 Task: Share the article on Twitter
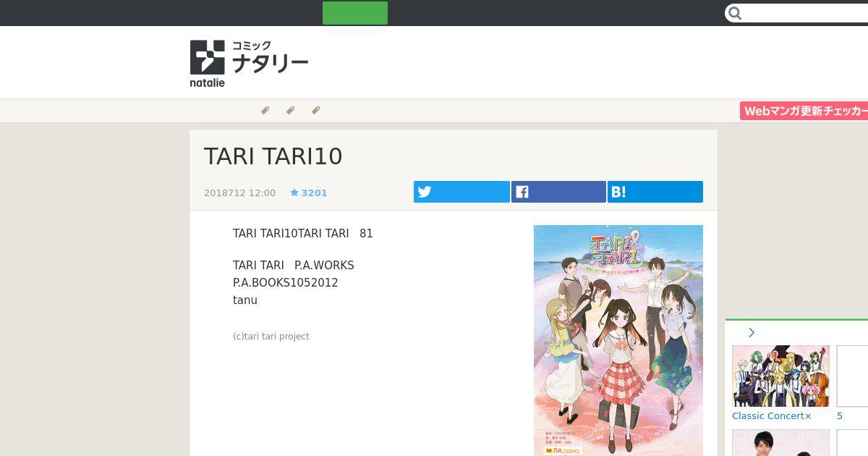461,192
